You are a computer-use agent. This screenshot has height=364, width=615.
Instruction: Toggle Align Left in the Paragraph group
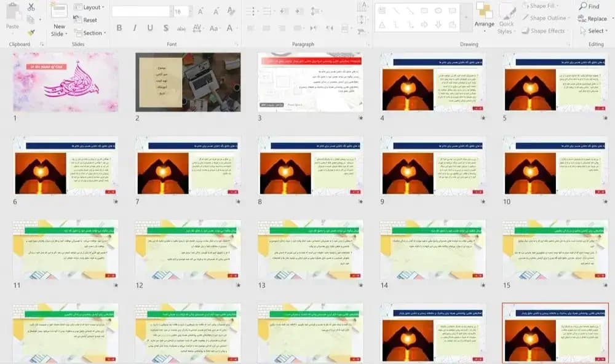251,28
